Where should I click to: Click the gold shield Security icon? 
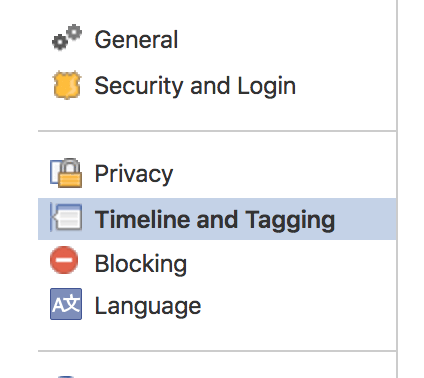coord(67,85)
